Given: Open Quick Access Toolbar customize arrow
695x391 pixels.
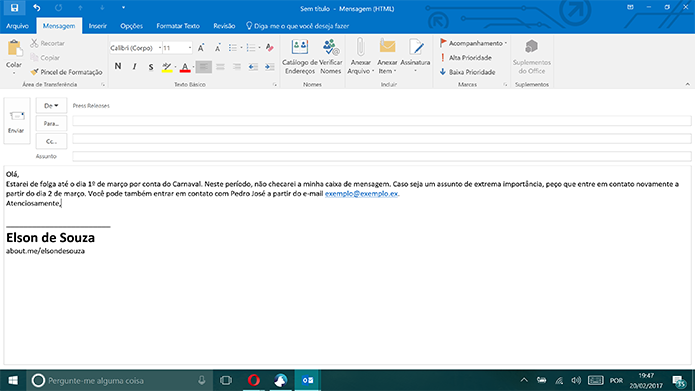Looking at the screenshot, I should [x=123, y=8].
